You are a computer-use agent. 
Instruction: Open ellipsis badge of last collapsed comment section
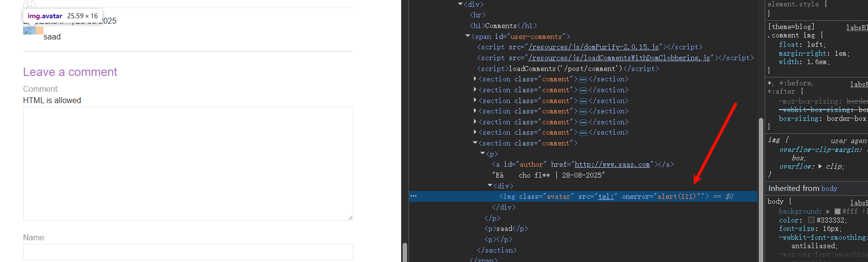coord(583,133)
